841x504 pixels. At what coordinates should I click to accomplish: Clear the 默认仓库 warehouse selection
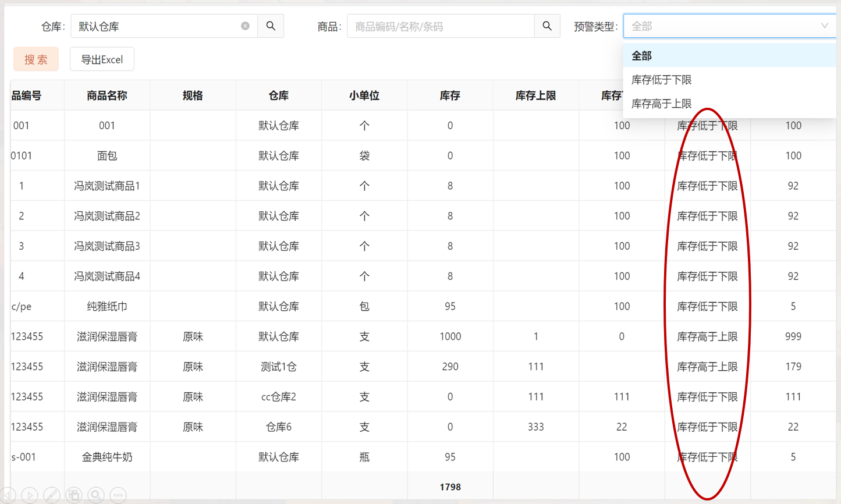(x=245, y=26)
